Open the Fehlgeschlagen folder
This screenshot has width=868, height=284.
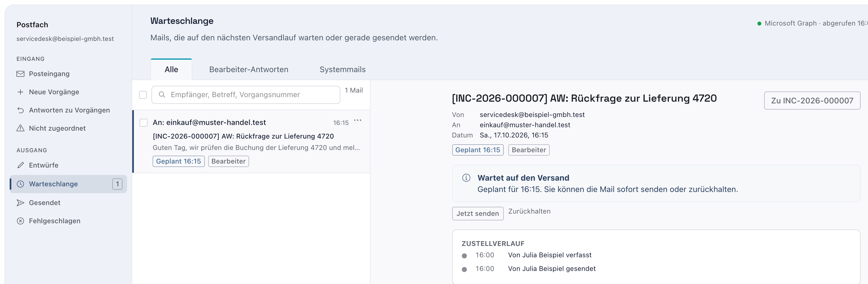click(68, 221)
